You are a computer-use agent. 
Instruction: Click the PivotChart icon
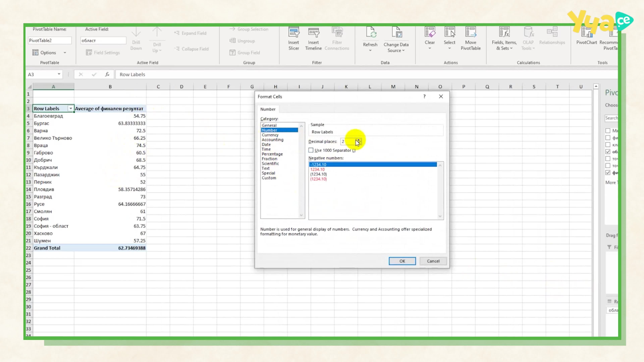(586, 32)
